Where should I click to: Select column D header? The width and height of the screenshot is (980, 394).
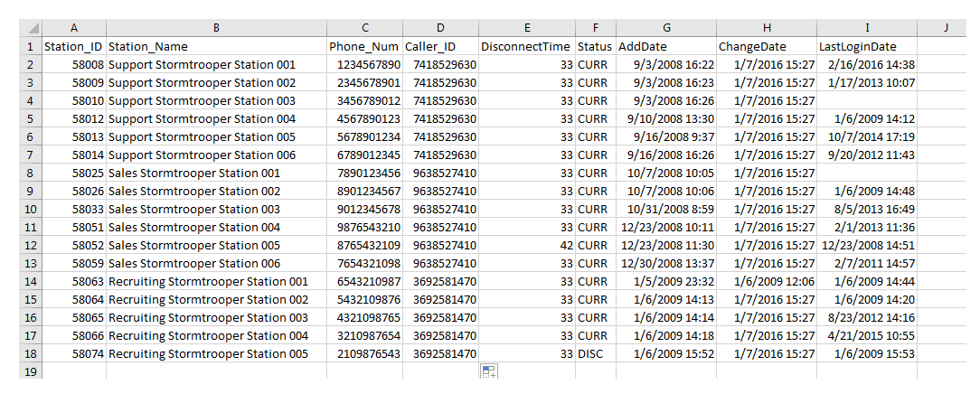click(x=440, y=28)
